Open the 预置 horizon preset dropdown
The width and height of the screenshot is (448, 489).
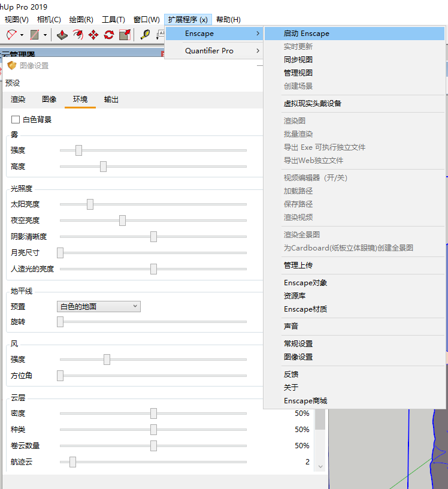[x=98, y=307]
